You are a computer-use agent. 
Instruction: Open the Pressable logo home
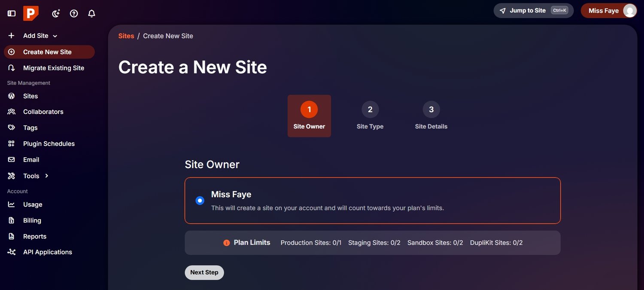coord(31,13)
